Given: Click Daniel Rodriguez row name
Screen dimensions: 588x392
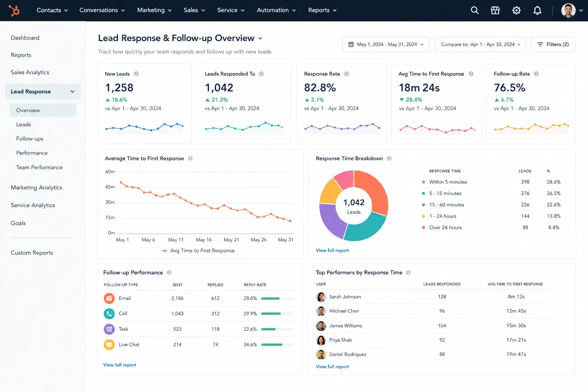Looking at the screenshot, I should (x=348, y=354).
